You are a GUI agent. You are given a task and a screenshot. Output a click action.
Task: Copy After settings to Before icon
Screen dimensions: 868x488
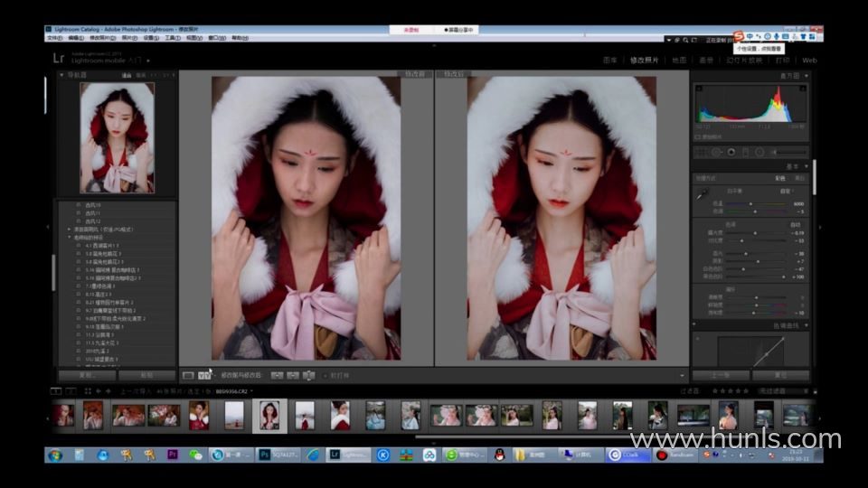click(x=293, y=376)
